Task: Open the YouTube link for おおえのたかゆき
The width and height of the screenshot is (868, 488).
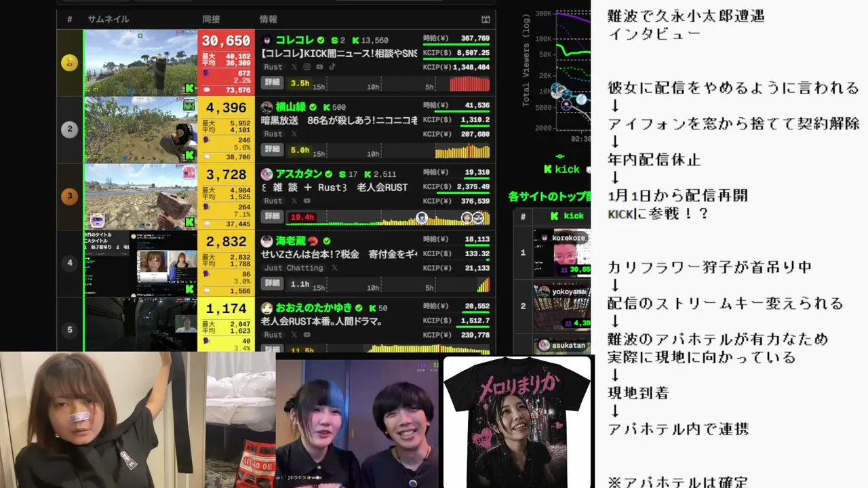Action: [307, 335]
